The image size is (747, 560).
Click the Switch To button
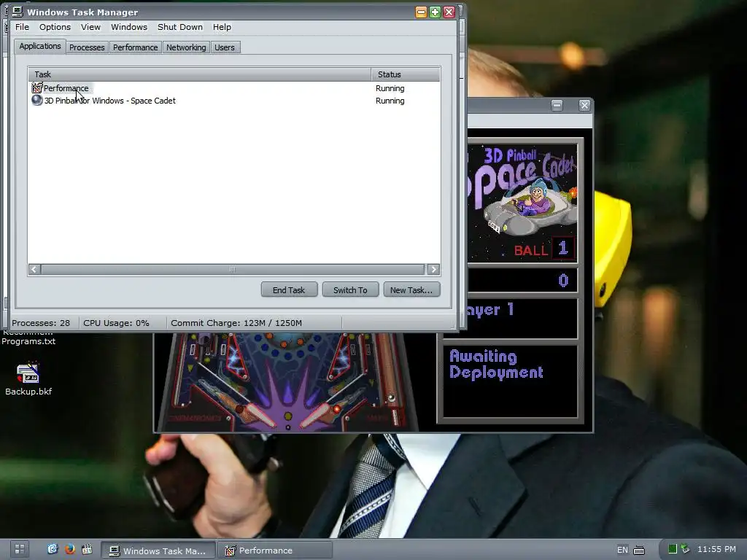(x=350, y=289)
